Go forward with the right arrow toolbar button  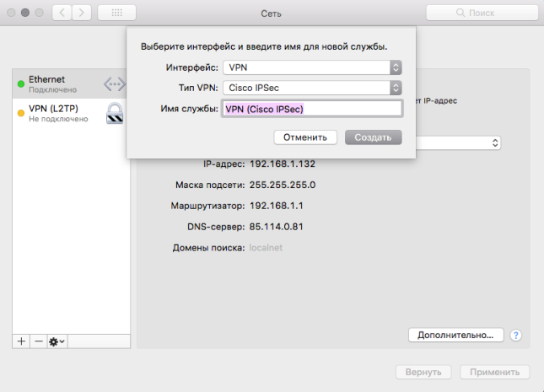[x=82, y=13]
